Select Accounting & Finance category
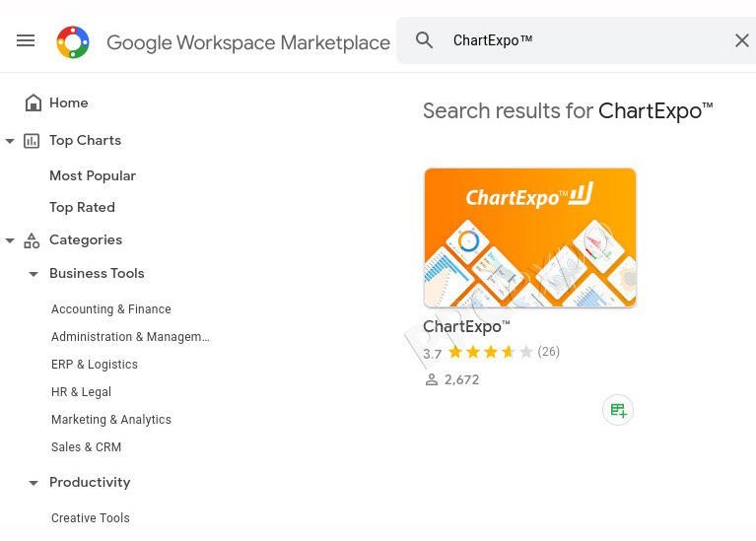The image size is (756, 541). pyautogui.click(x=111, y=309)
